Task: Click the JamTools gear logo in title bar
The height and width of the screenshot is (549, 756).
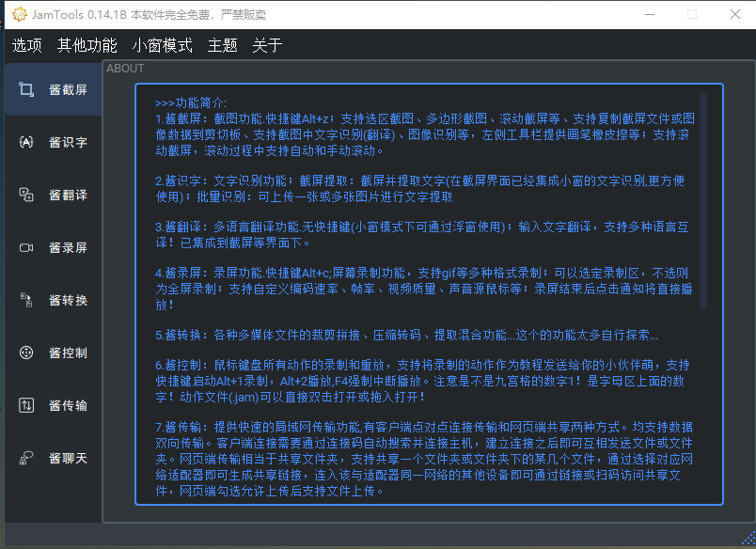Action: pos(20,14)
